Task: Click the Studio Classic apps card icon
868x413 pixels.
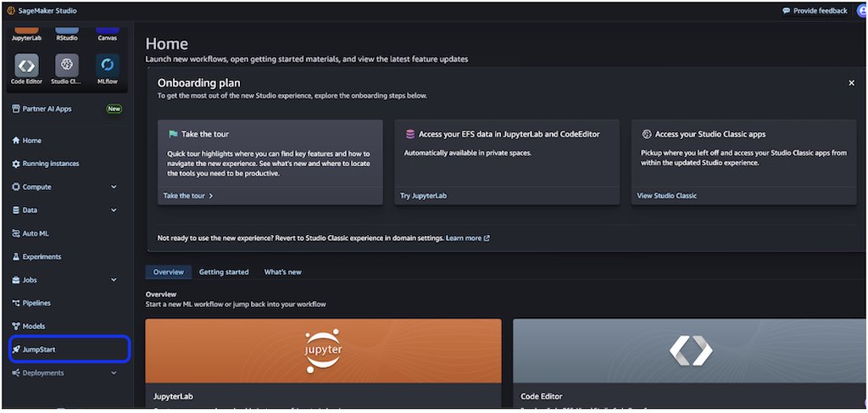Action: click(647, 134)
